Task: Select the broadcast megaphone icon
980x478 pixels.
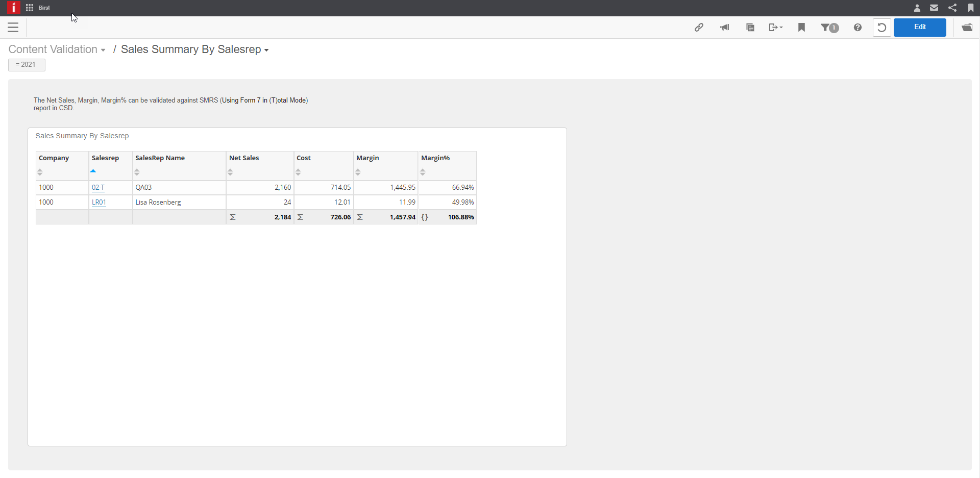Action: pos(725,28)
